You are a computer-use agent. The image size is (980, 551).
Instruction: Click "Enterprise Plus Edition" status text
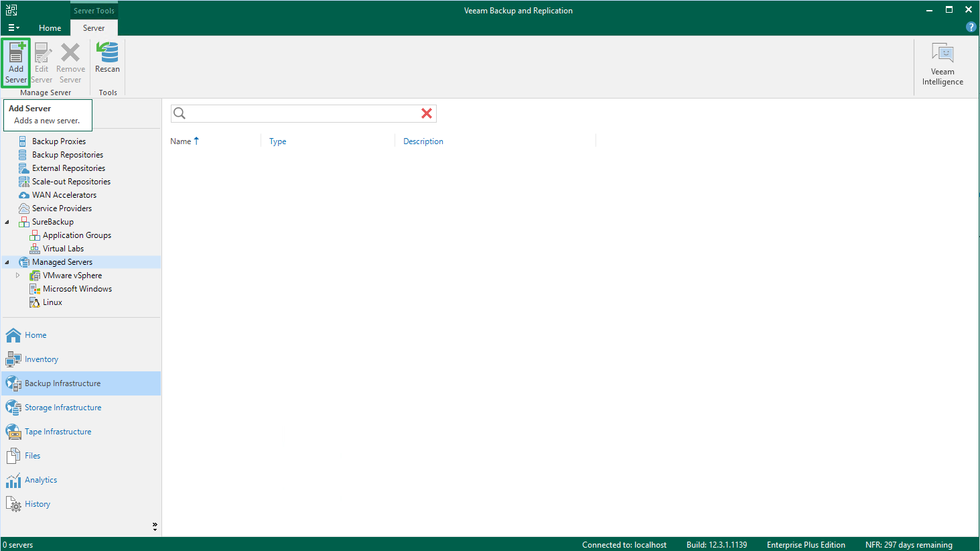806,545
